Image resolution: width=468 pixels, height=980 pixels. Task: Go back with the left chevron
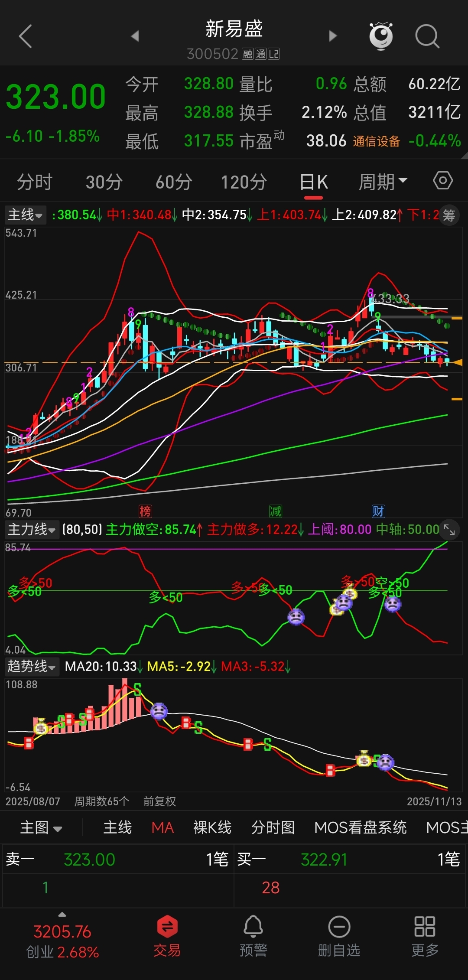point(26,36)
